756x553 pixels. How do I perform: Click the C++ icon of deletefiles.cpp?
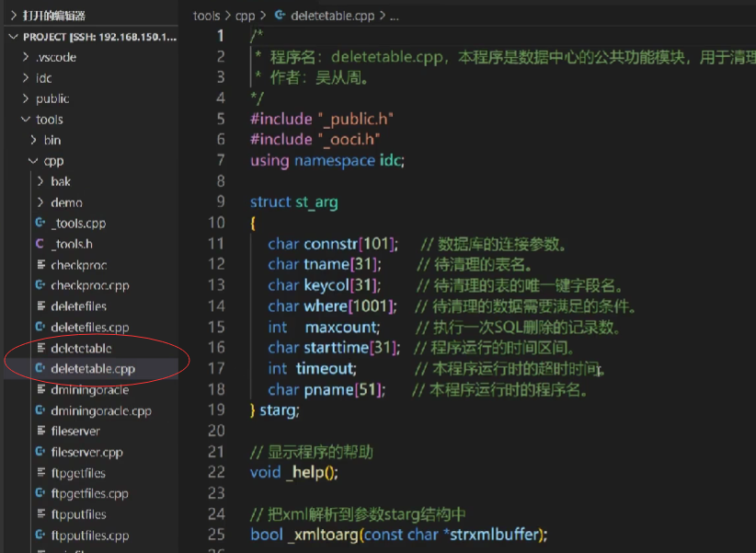tap(40, 327)
